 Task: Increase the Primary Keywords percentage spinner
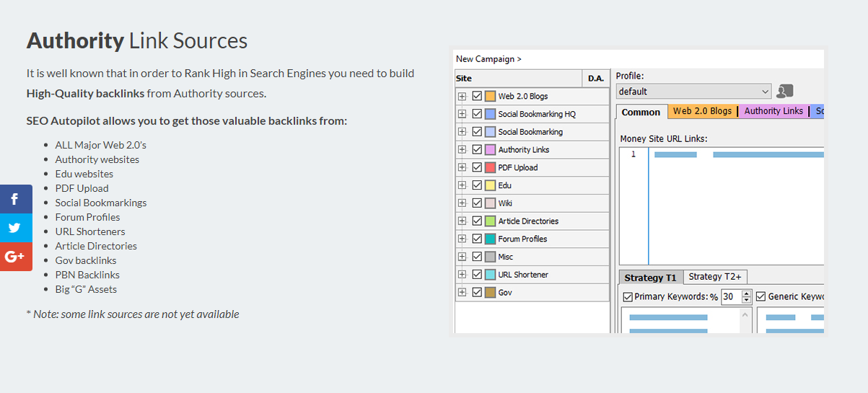pyautogui.click(x=747, y=293)
